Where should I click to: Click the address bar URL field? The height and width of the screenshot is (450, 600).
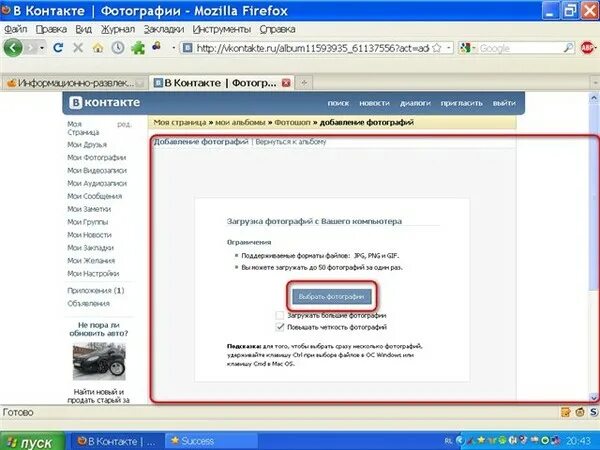coord(312,48)
